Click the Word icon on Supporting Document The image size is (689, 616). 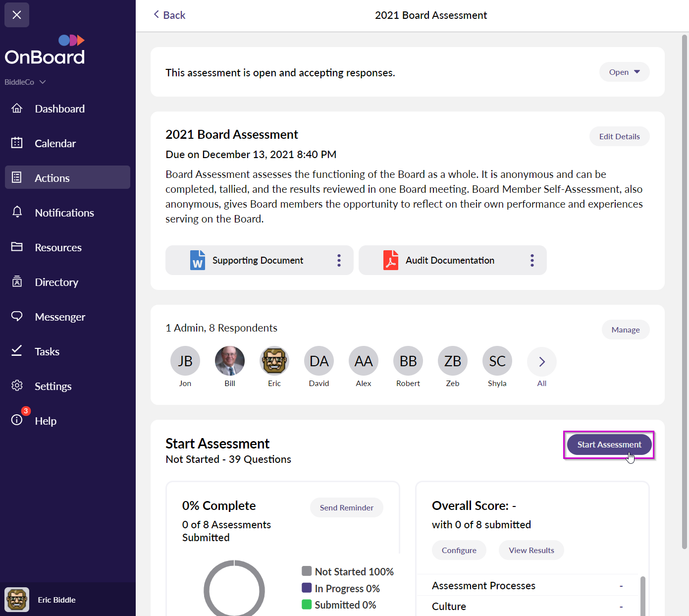[198, 260]
